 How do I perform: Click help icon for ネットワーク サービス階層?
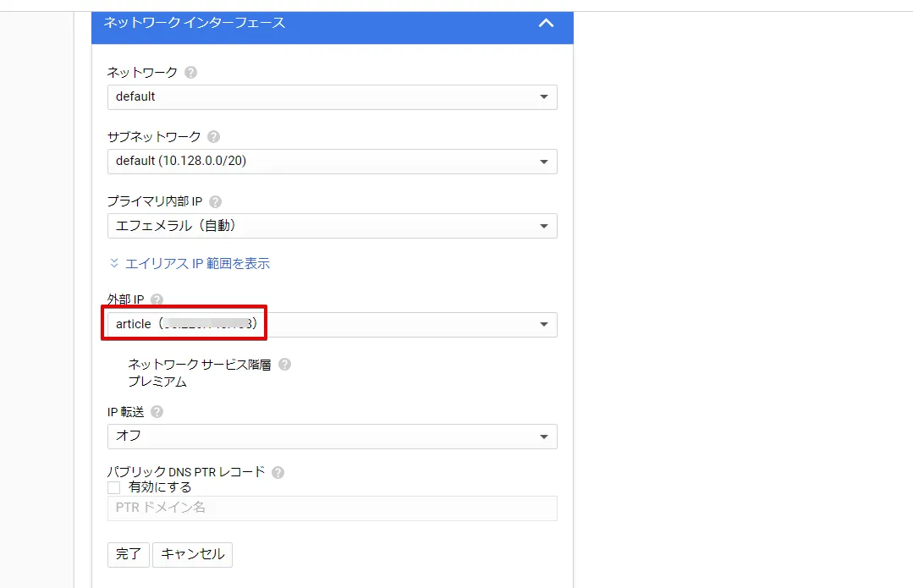(284, 365)
